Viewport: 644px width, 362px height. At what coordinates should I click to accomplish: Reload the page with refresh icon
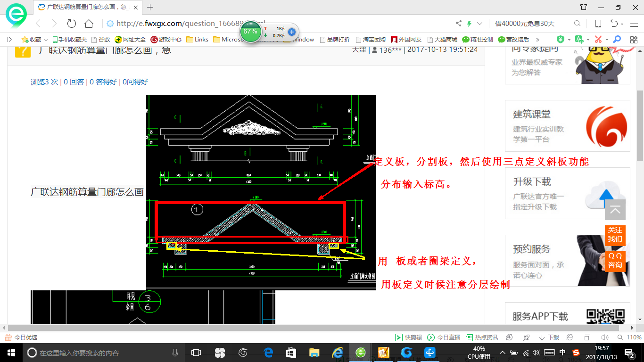[x=72, y=24]
